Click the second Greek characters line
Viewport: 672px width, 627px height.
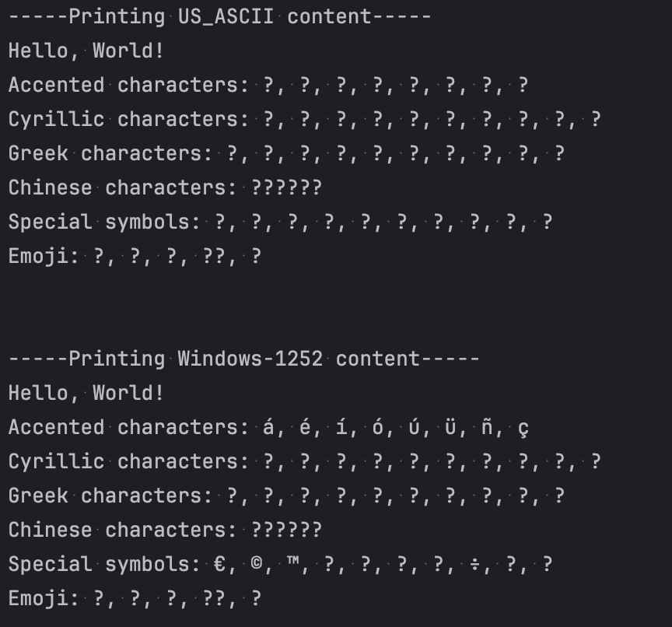[x=287, y=496]
